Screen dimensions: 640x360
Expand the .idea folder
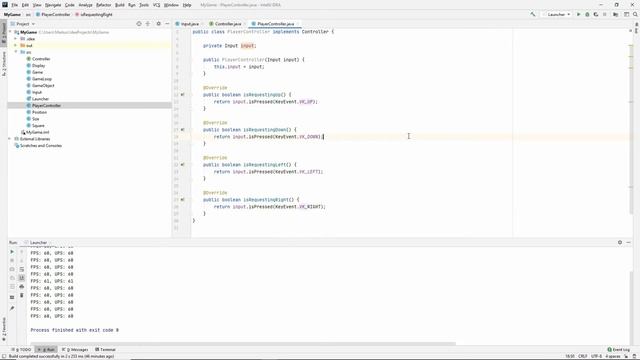(16, 39)
